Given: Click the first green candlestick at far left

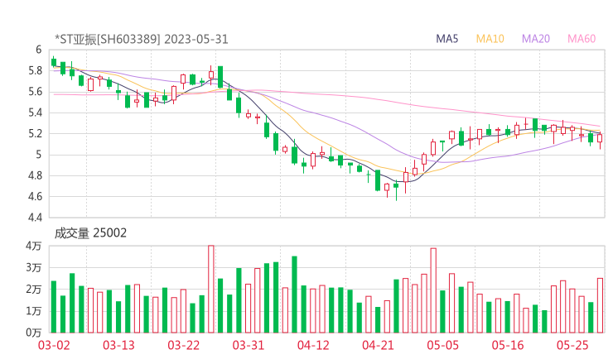Looking at the screenshot, I should (54, 62).
